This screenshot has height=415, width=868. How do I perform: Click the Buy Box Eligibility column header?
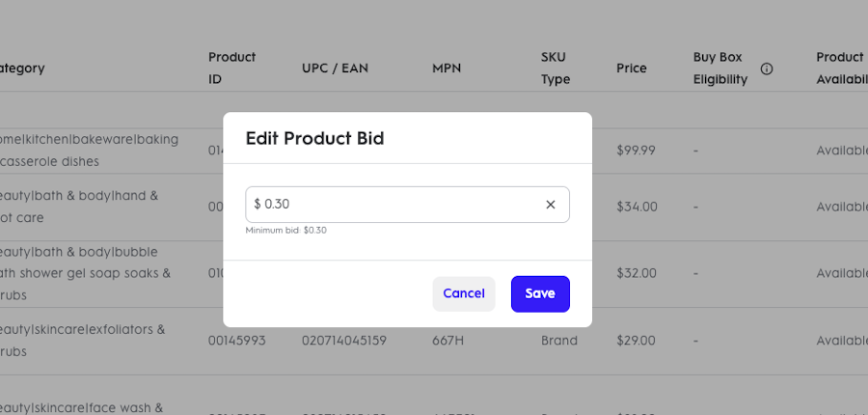coord(720,69)
